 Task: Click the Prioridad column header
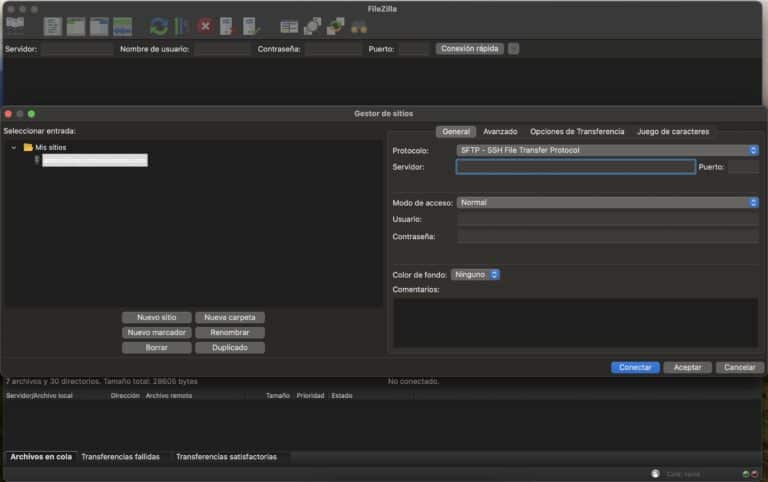(x=310, y=396)
